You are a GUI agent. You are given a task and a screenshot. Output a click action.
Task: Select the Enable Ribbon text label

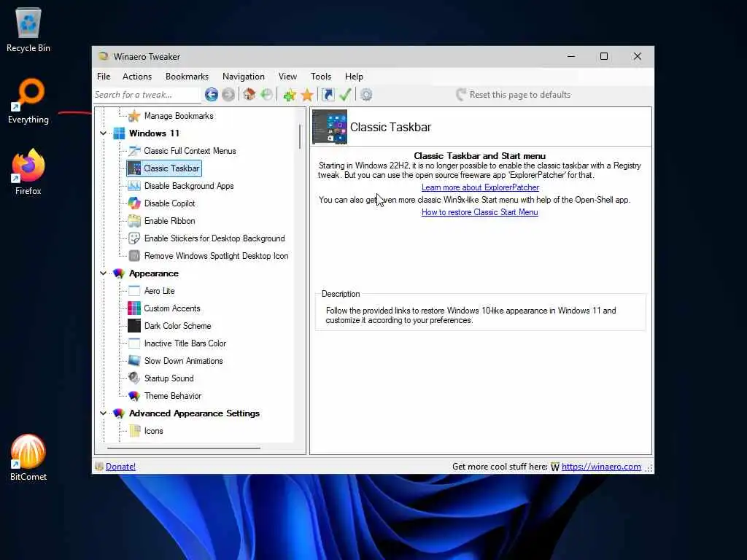169,221
